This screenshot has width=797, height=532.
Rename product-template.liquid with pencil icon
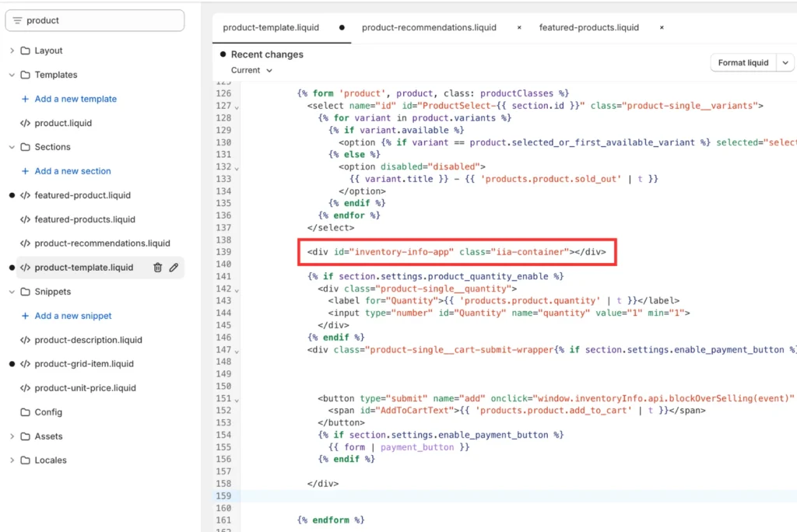(174, 268)
